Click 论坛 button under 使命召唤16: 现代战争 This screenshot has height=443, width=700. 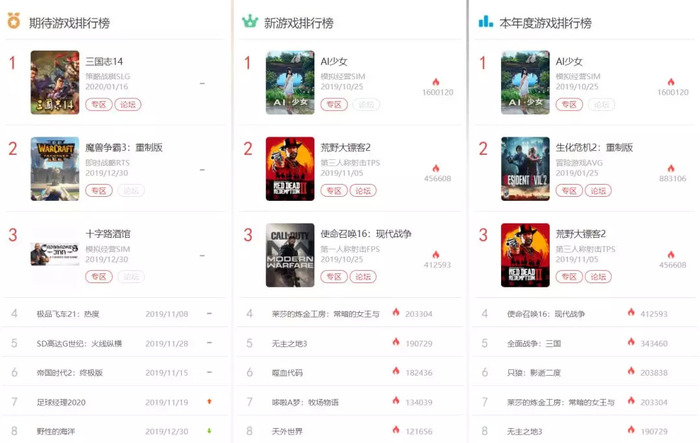pyautogui.click(x=363, y=277)
